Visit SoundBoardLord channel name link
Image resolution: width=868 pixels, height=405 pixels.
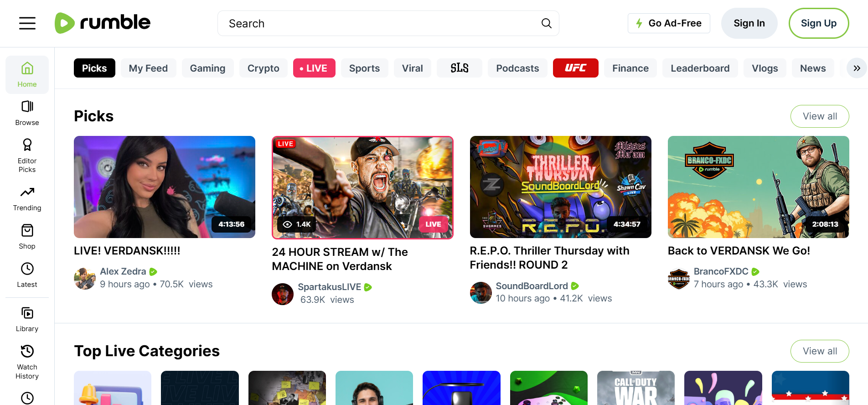tap(532, 286)
